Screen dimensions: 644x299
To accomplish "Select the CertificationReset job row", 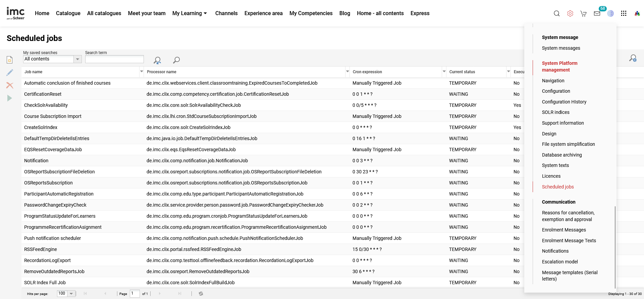I will coord(43,94).
